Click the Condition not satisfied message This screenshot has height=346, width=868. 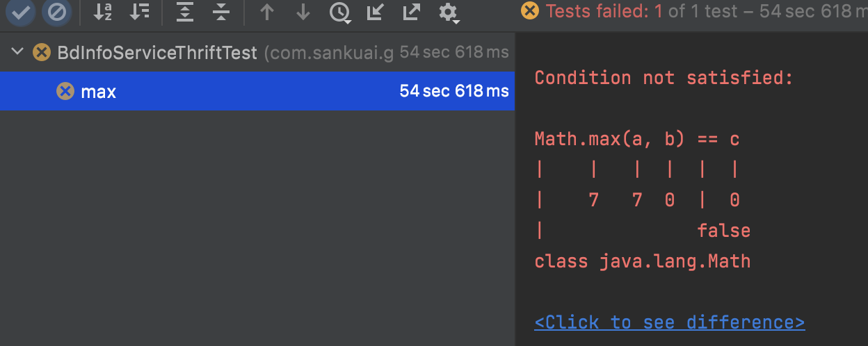click(x=664, y=78)
